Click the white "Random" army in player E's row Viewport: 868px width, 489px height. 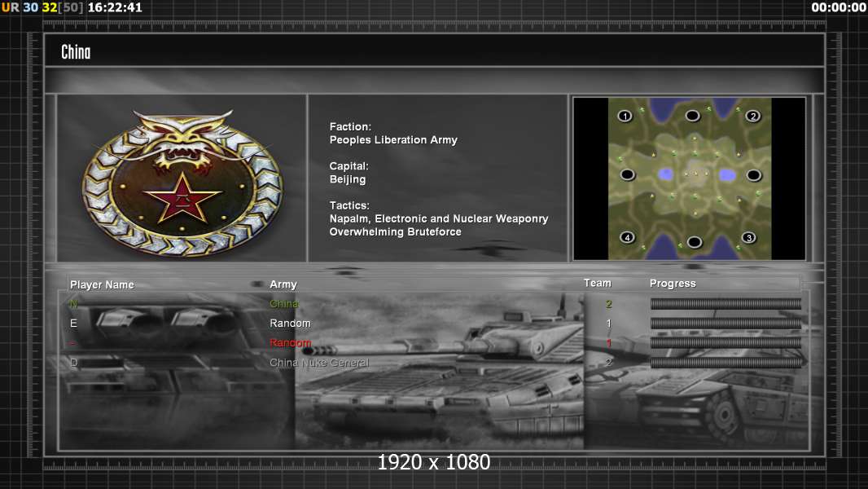click(290, 323)
